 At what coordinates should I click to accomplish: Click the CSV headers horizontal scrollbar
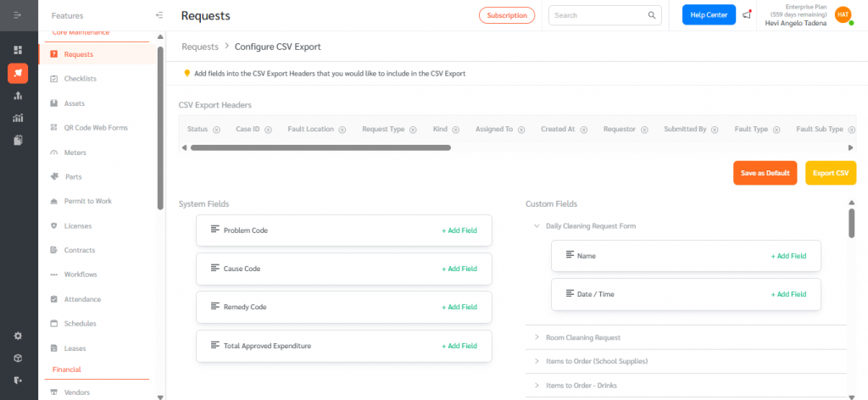(320, 147)
